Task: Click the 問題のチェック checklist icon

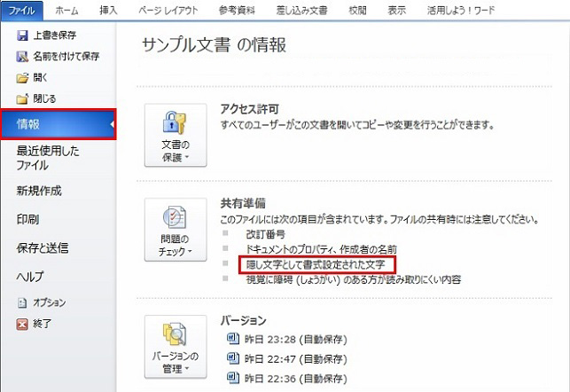Action: click(175, 217)
